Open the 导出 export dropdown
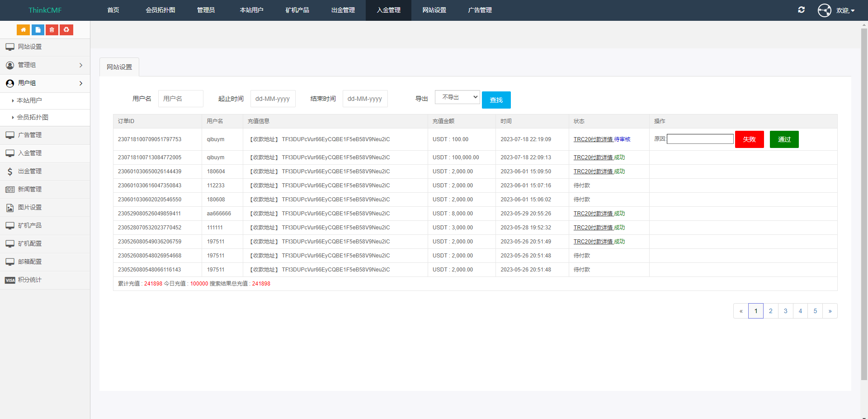Image resolution: width=868 pixels, height=419 pixels. (457, 97)
